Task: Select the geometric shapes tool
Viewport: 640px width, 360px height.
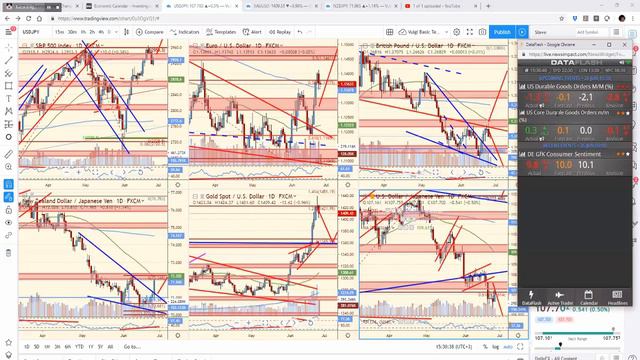Action: [x=9, y=86]
